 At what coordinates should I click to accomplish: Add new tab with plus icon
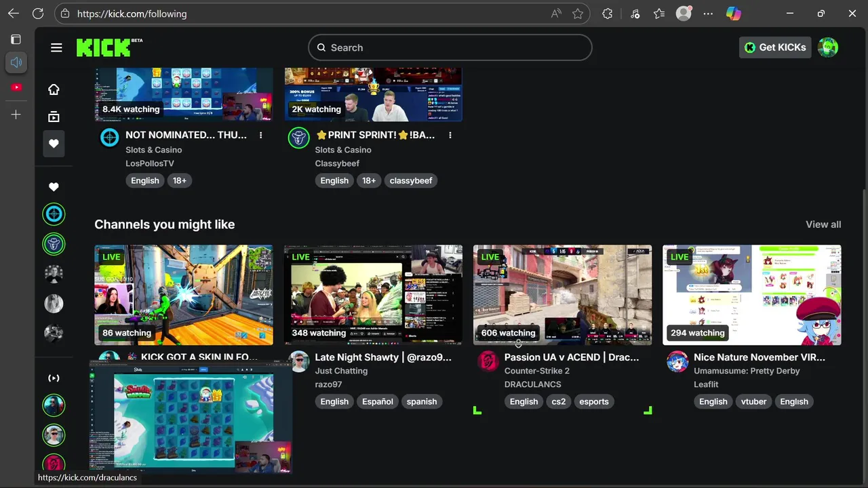pos(16,115)
